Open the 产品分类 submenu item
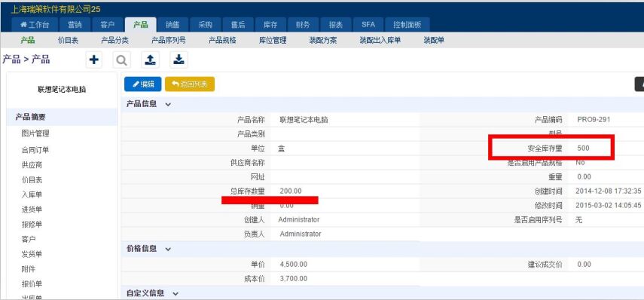Image resolution: width=644 pixels, height=300 pixels. pyautogui.click(x=115, y=40)
